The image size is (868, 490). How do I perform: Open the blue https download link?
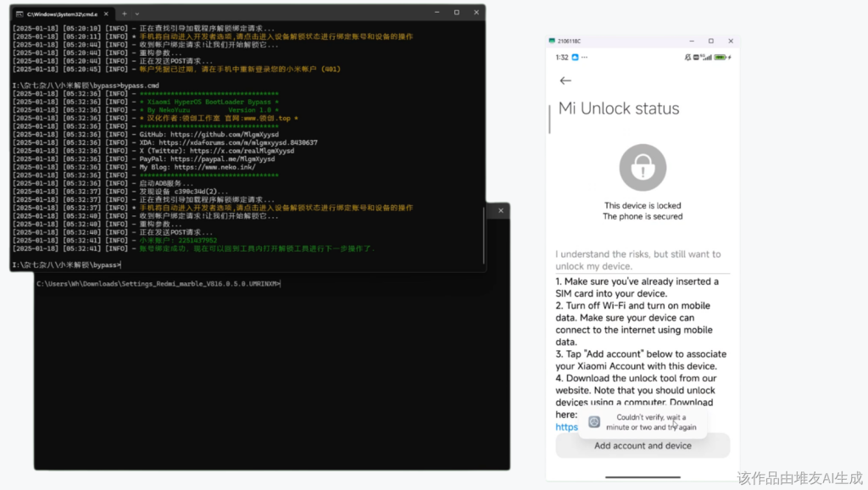(x=566, y=427)
